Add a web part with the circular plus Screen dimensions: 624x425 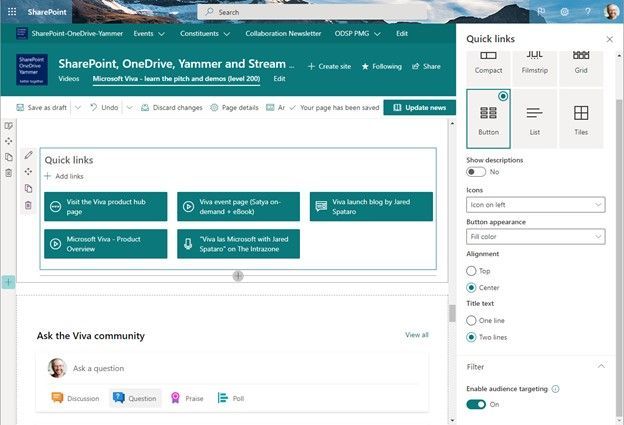pyautogui.click(x=238, y=276)
